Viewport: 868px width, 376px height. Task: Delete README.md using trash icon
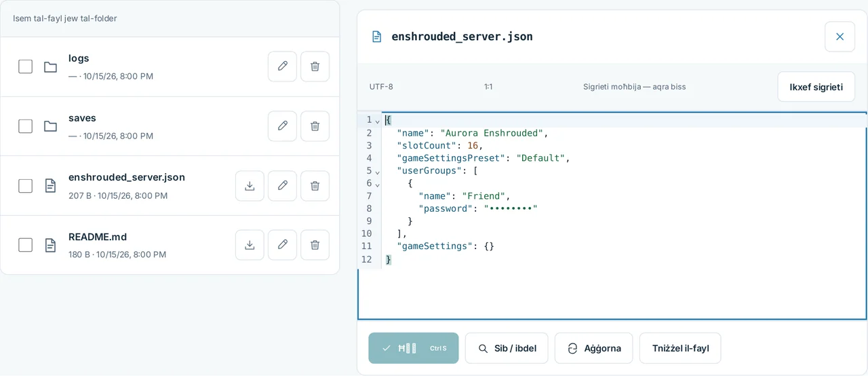[x=315, y=245]
